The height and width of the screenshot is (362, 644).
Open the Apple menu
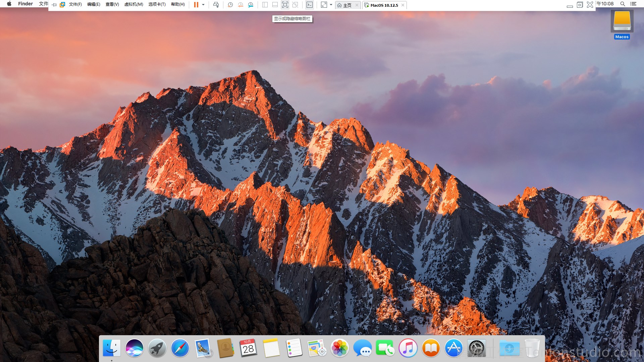point(9,4)
